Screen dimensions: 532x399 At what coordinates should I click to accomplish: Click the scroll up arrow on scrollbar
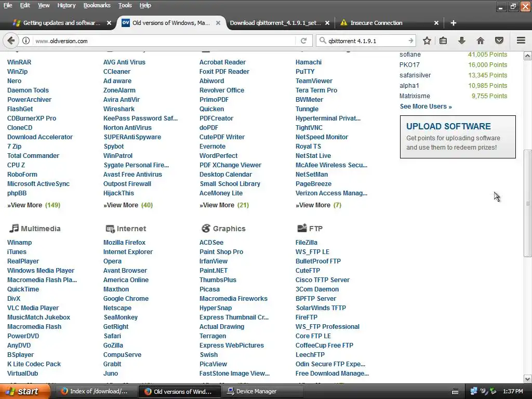(x=528, y=56)
